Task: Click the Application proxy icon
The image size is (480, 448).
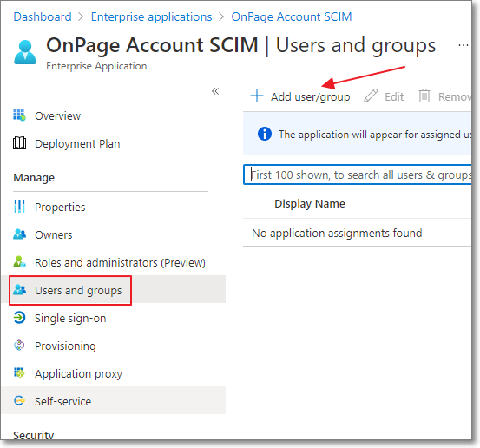Action: [19, 372]
